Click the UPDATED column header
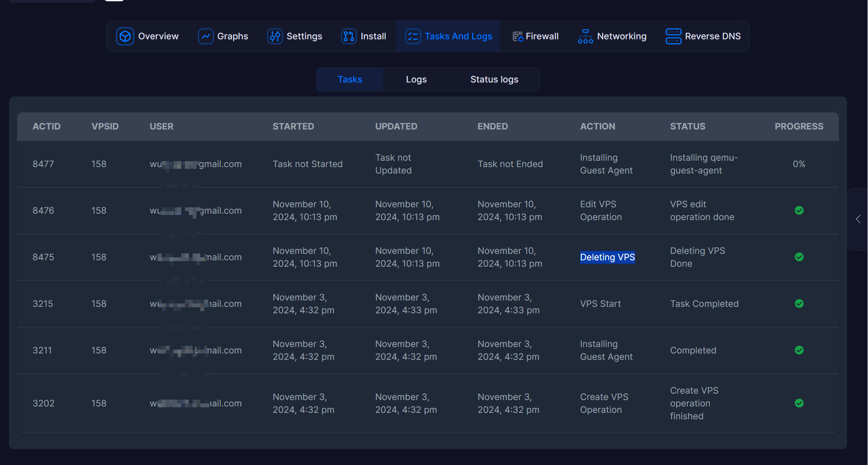The image size is (868, 465). pos(396,127)
